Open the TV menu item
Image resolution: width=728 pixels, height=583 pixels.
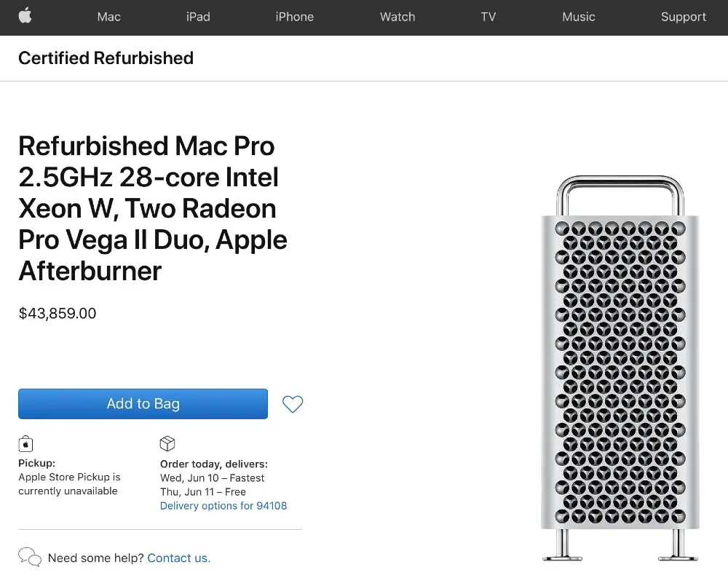click(488, 17)
